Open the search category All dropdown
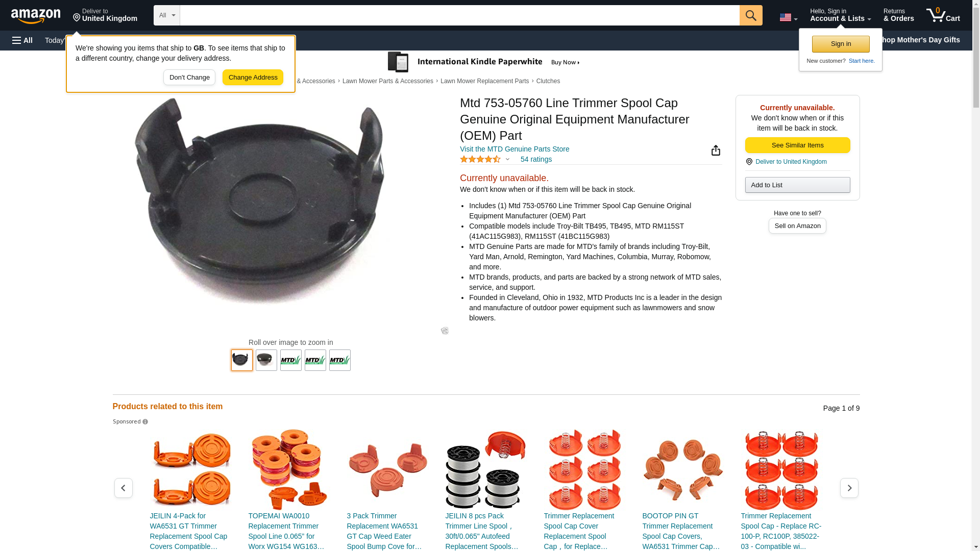The image size is (980, 551). (167, 15)
